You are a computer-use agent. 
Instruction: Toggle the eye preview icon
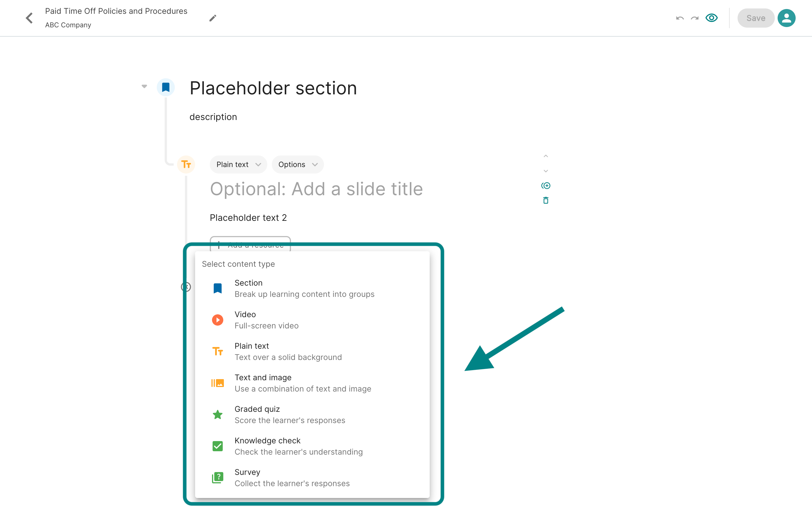(711, 18)
